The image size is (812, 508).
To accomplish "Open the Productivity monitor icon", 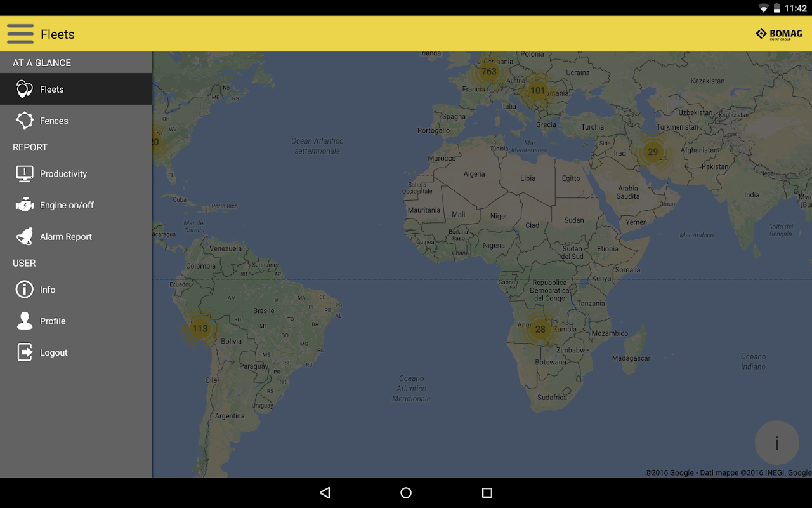I will (24, 173).
